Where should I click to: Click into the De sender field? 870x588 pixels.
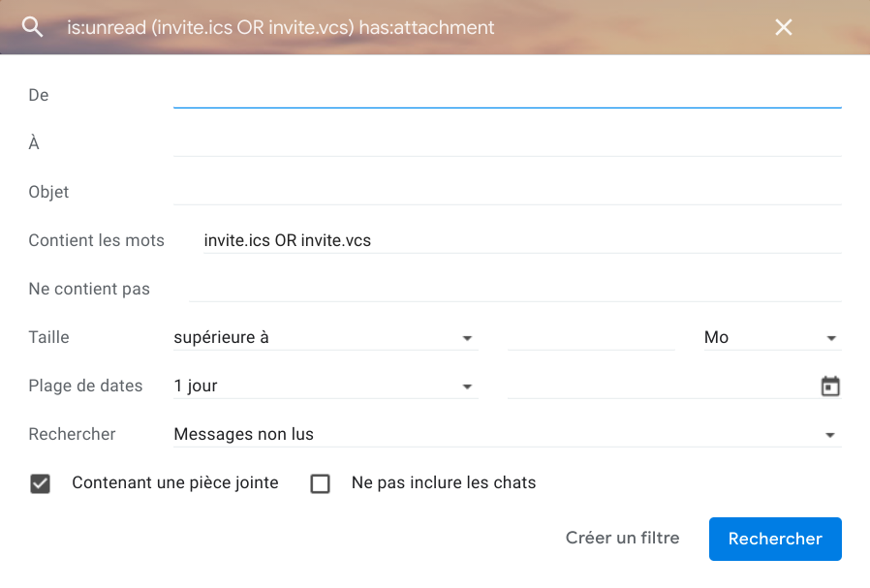click(x=507, y=95)
